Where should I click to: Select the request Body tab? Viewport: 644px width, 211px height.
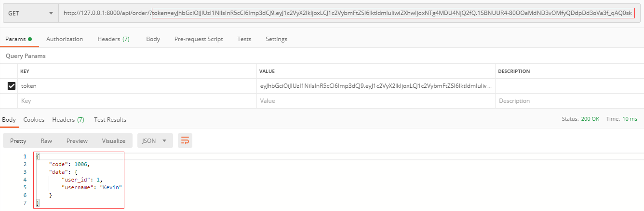[x=153, y=39]
